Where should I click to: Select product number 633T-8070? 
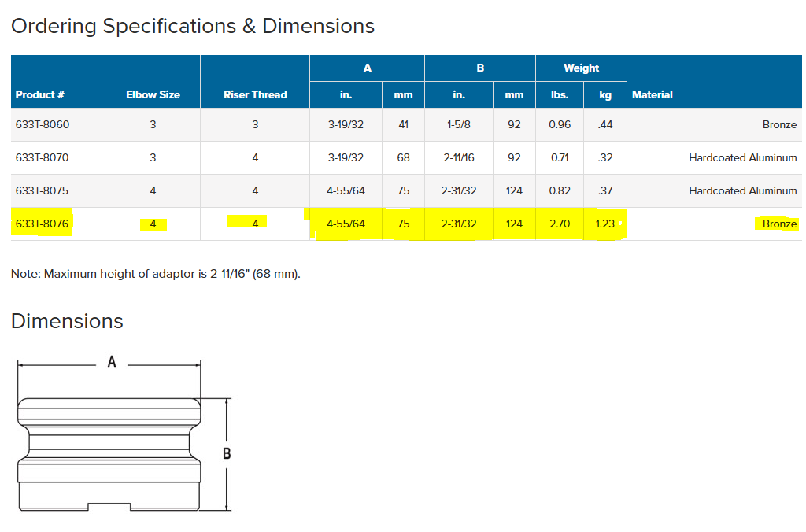pyautogui.click(x=43, y=157)
